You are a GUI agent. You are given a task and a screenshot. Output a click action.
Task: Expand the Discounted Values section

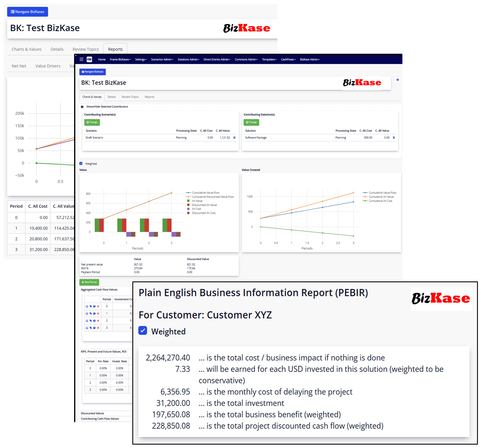click(92, 413)
